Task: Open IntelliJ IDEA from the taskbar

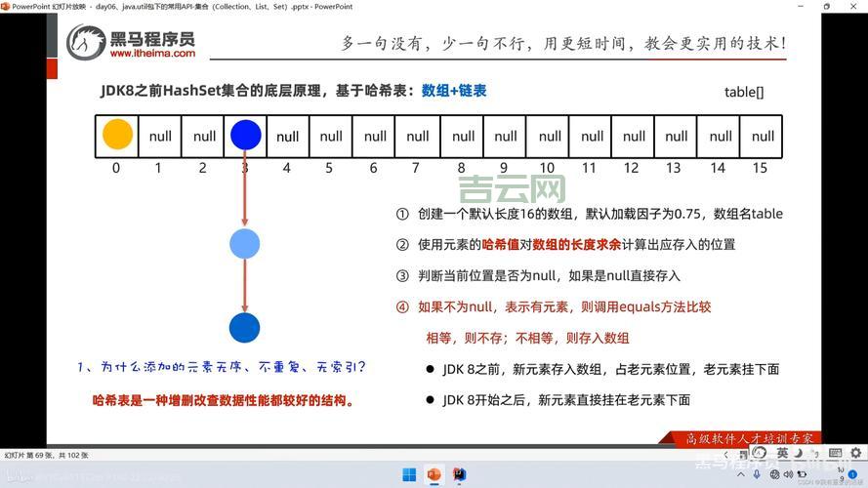Action: point(459,474)
